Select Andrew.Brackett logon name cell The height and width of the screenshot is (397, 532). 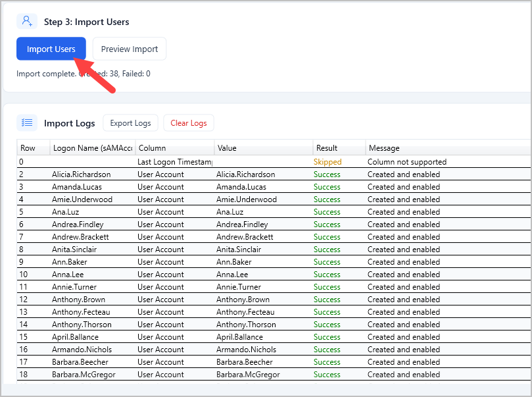pos(80,237)
